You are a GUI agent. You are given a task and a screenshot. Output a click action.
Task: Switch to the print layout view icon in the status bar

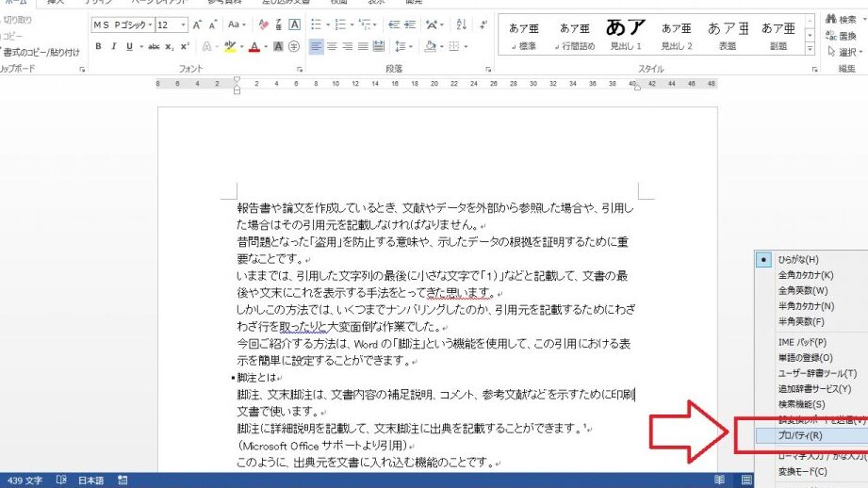click(x=746, y=480)
